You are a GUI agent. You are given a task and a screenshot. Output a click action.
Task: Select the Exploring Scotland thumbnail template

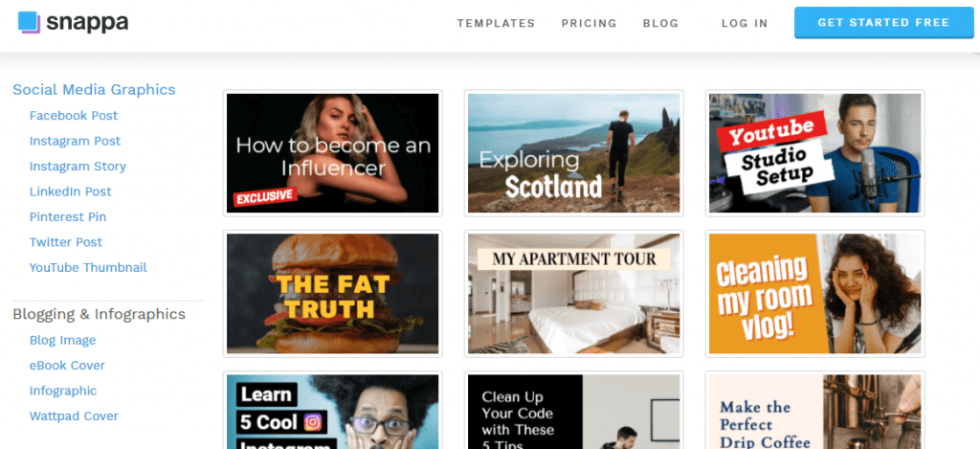(574, 153)
